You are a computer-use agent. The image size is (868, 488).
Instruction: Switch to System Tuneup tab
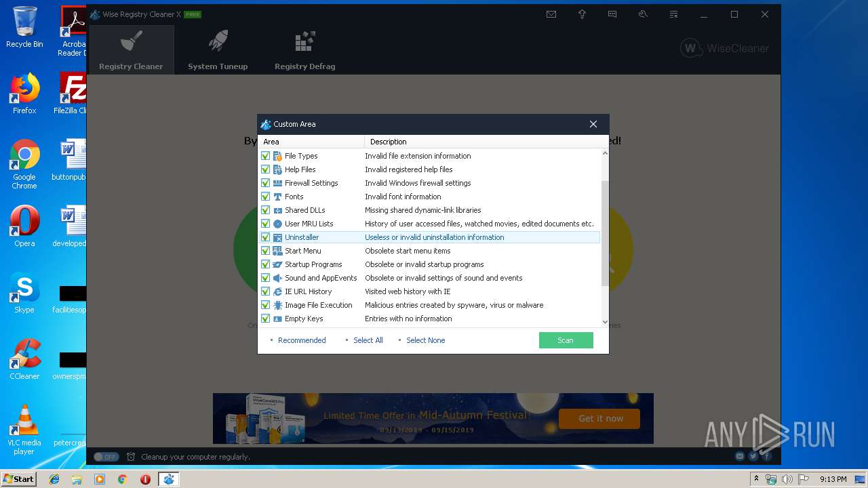tap(218, 50)
